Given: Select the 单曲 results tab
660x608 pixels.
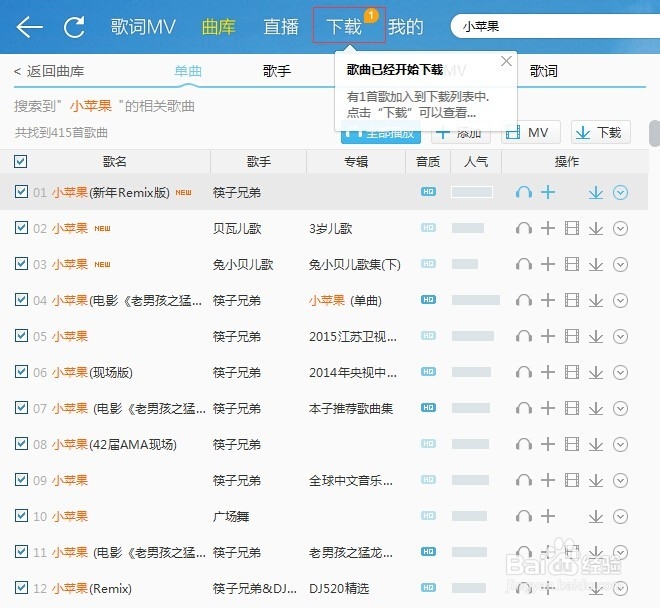Looking at the screenshot, I should pyautogui.click(x=188, y=71).
